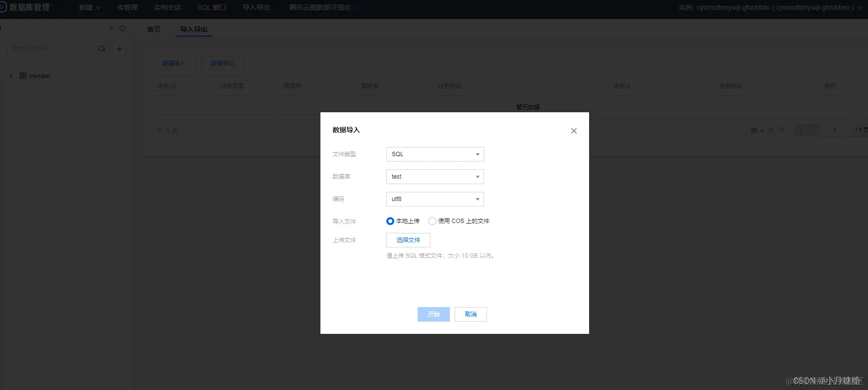Select the 使用 COS 上的文件 radio option
This screenshot has height=390, width=868.
(x=432, y=221)
